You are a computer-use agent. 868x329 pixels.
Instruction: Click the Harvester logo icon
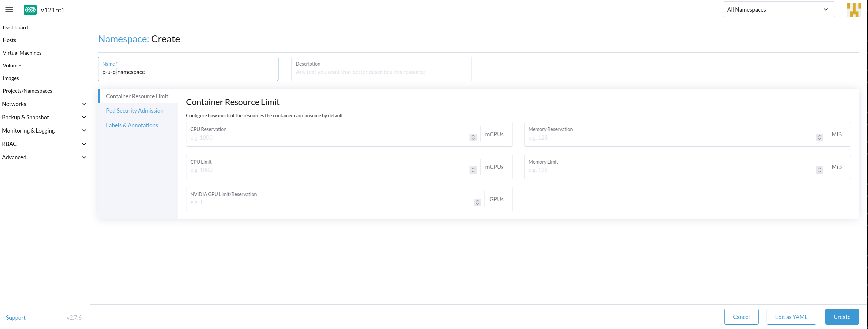tap(30, 9)
